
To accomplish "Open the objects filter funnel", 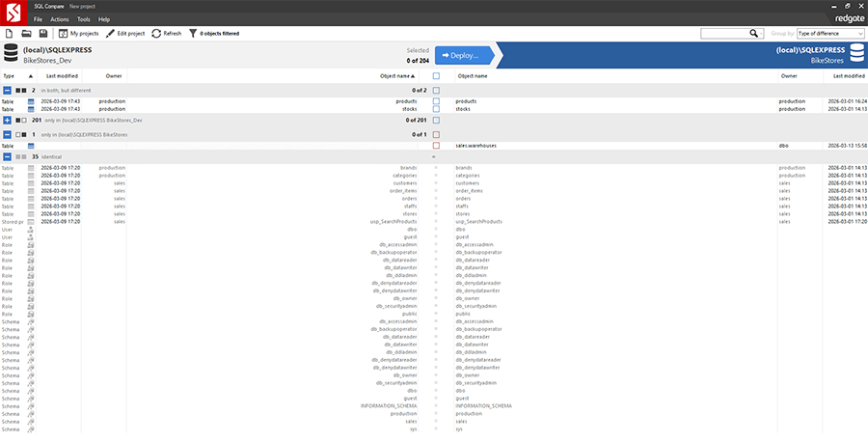I will tap(193, 33).
